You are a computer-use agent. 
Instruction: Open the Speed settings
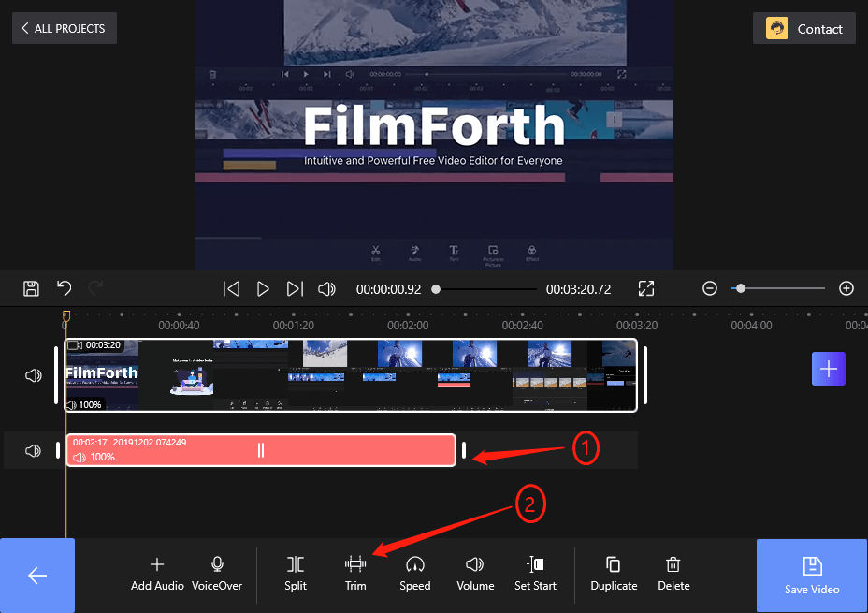point(415,575)
